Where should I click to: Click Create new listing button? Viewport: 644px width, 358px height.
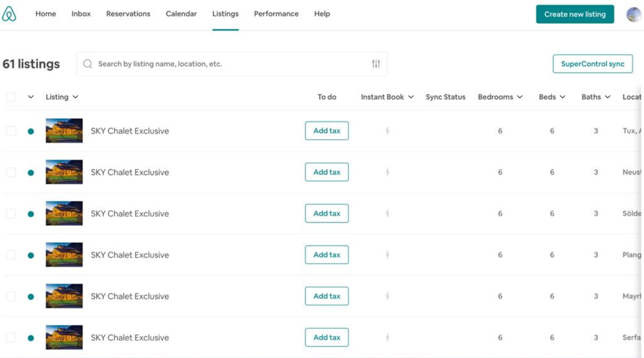pyautogui.click(x=575, y=14)
